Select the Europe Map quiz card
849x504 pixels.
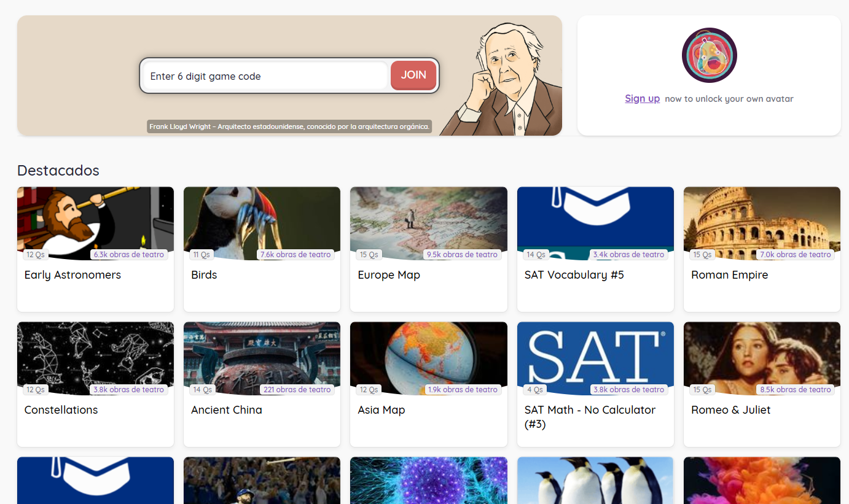point(429,249)
